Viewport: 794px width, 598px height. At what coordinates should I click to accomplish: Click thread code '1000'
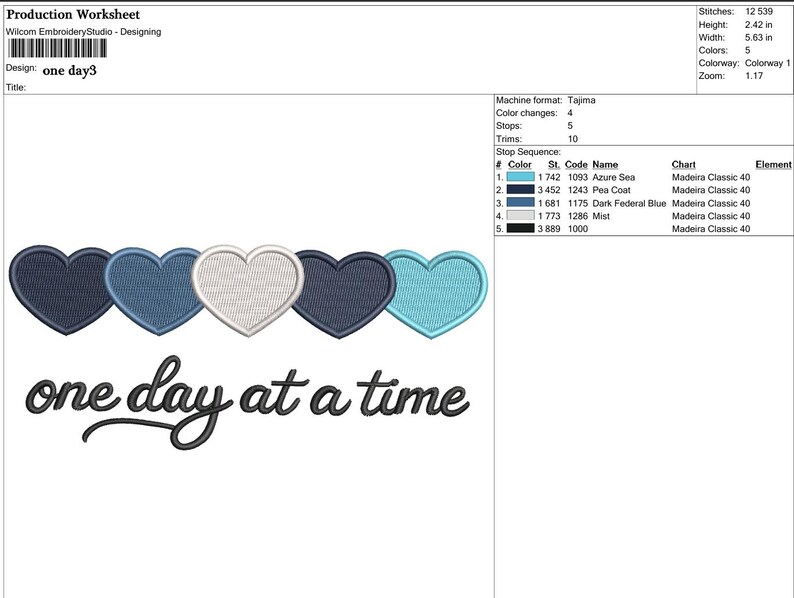[x=578, y=228]
